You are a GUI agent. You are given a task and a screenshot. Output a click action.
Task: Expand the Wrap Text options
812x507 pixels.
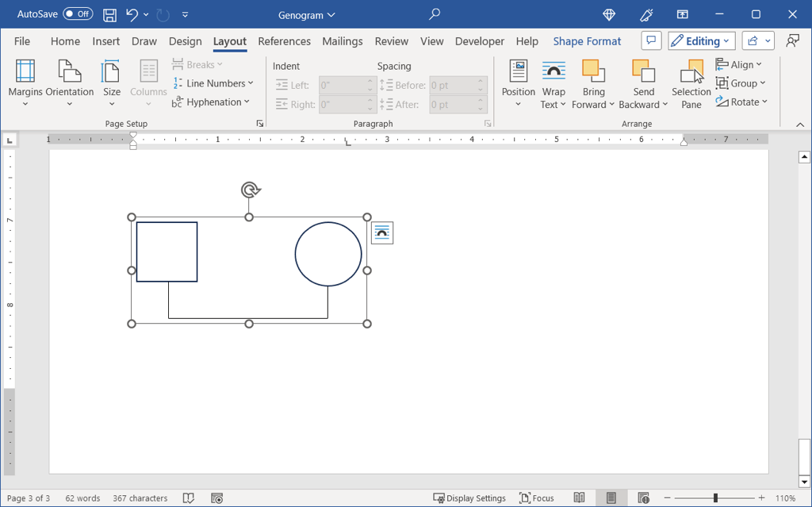553,85
